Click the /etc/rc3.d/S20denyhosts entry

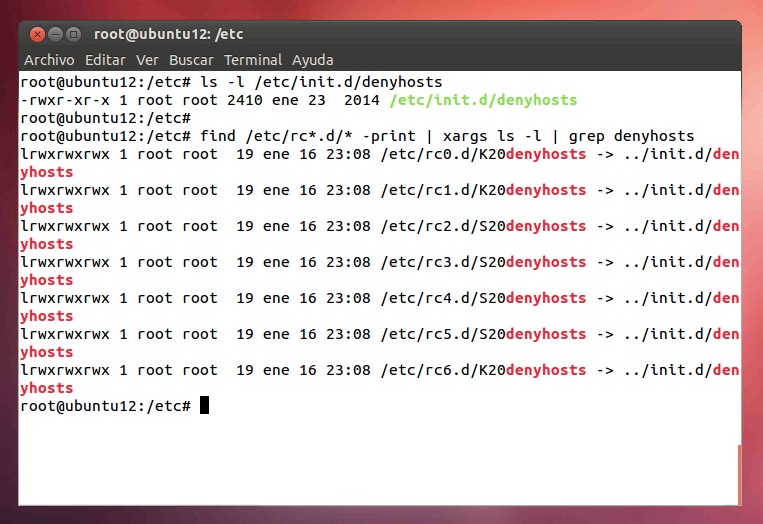483,262
